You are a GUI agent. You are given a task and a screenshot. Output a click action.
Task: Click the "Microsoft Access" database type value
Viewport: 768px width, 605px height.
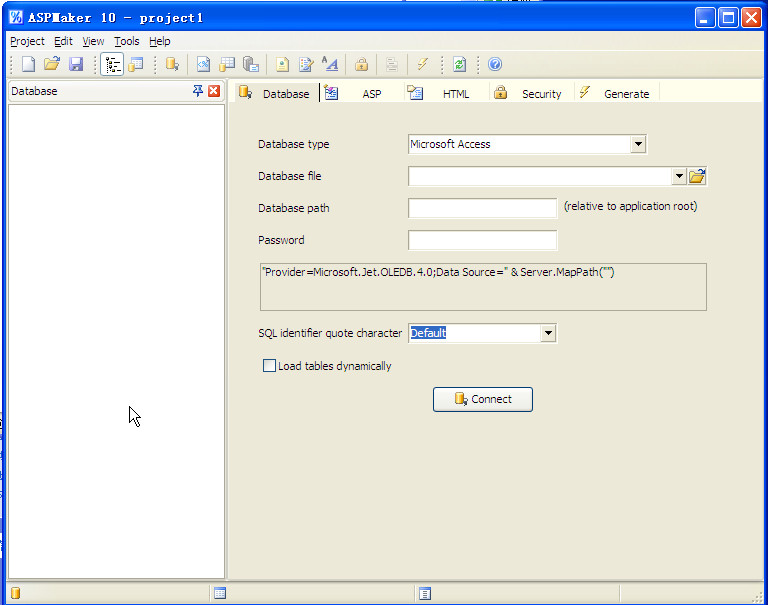tap(450, 144)
